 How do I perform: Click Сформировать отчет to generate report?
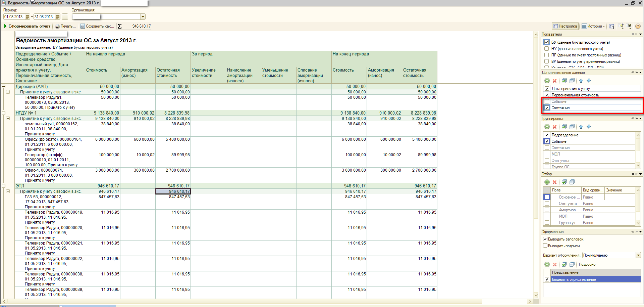27,26
